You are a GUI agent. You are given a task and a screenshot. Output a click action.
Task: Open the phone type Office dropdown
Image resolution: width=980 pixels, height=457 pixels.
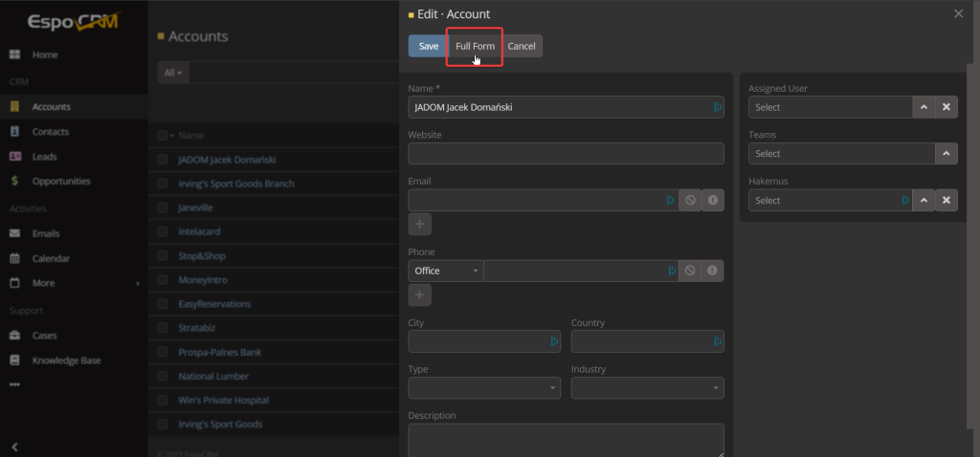point(447,272)
